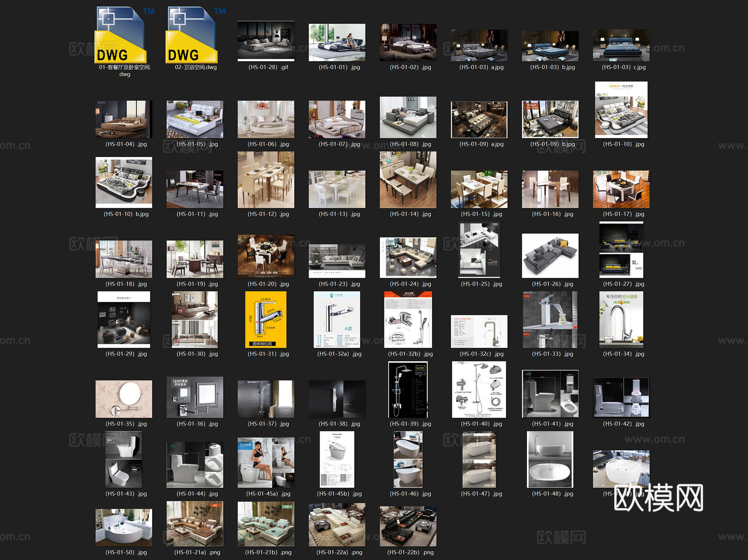Select the (HS-01-17) .jpg dining thumbnail
The height and width of the screenshot is (560, 748).
coord(621,189)
